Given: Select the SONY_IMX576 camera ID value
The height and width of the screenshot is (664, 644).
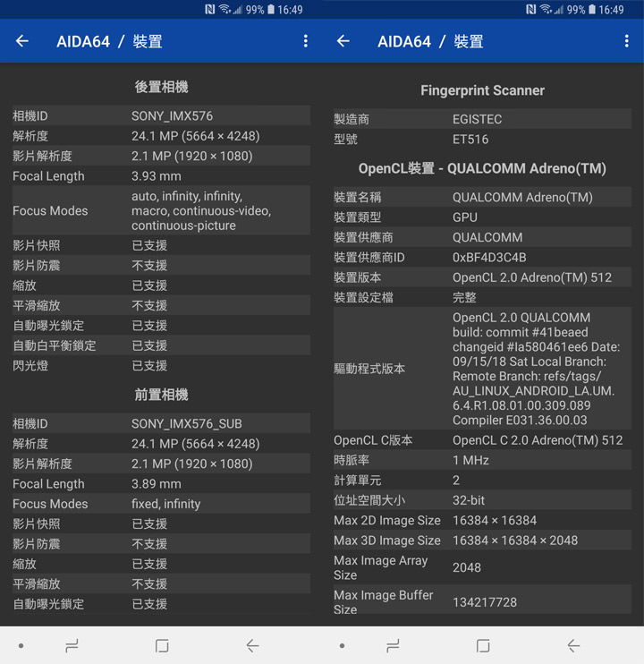Looking at the screenshot, I should coord(172,116).
